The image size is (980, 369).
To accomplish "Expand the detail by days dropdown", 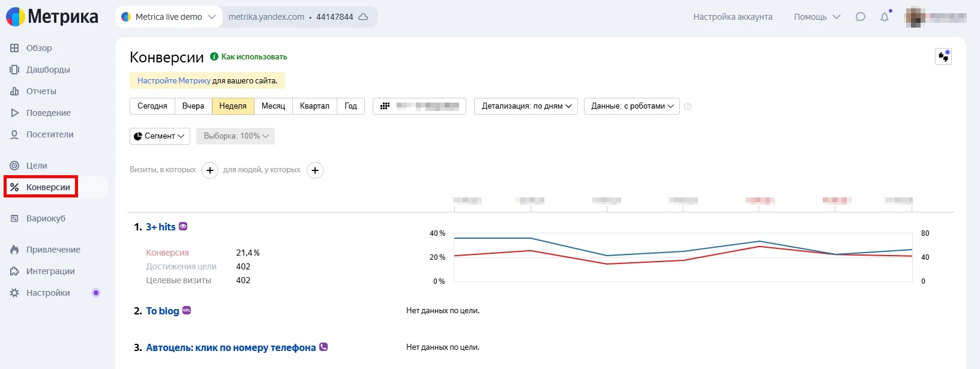I will coord(526,106).
